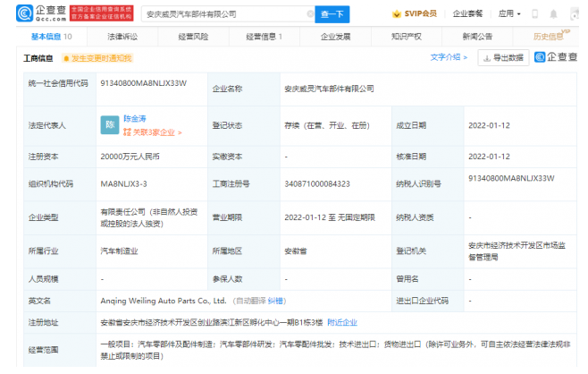Click the 纠错 link next to English name
Viewport: 588px width, 374px height.
(275, 301)
